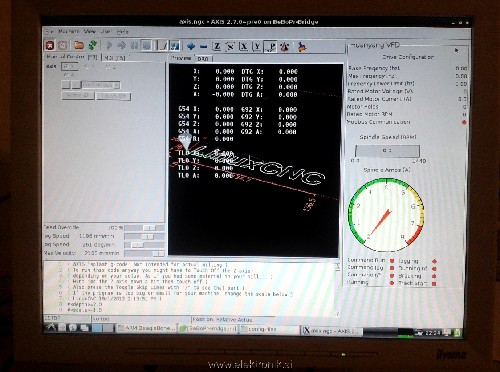Image resolution: width=500 pixels, height=372 pixels.
Task: Click G-code line 8 depth parameter
Action: click(x=85, y=304)
